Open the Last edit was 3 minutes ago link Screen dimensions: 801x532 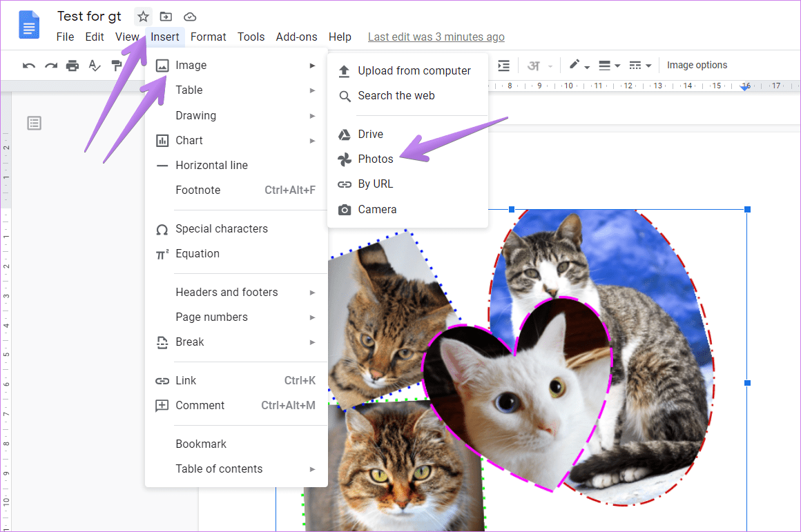point(436,37)
